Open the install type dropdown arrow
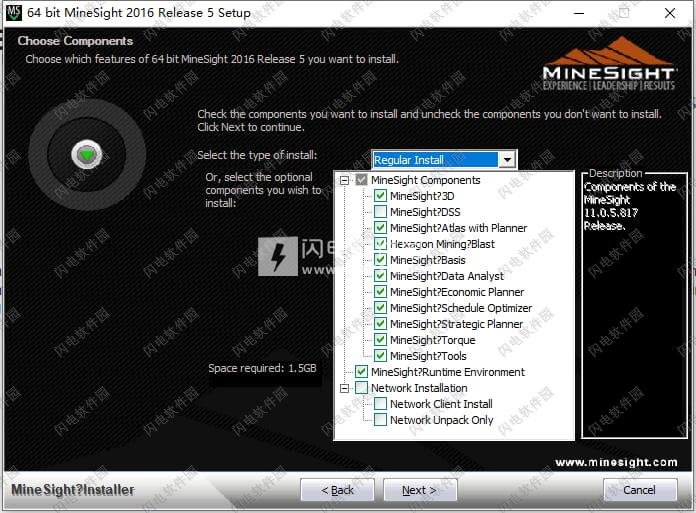 [x=507, y=159]
